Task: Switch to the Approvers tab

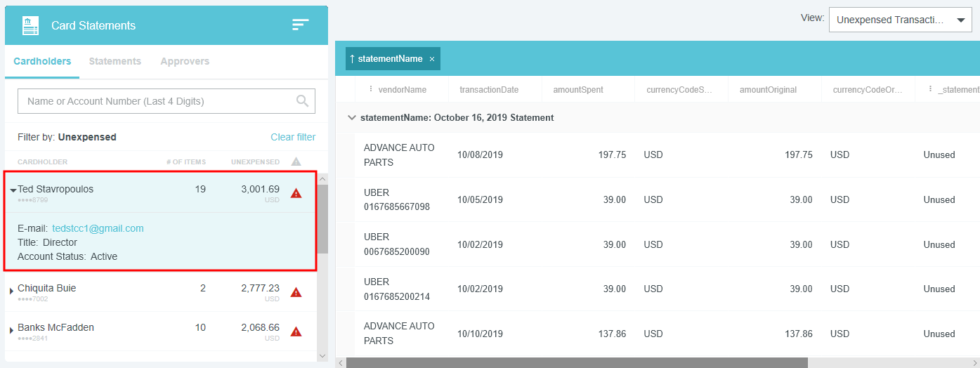Action: pyautogui.click(x=185, y=61)
